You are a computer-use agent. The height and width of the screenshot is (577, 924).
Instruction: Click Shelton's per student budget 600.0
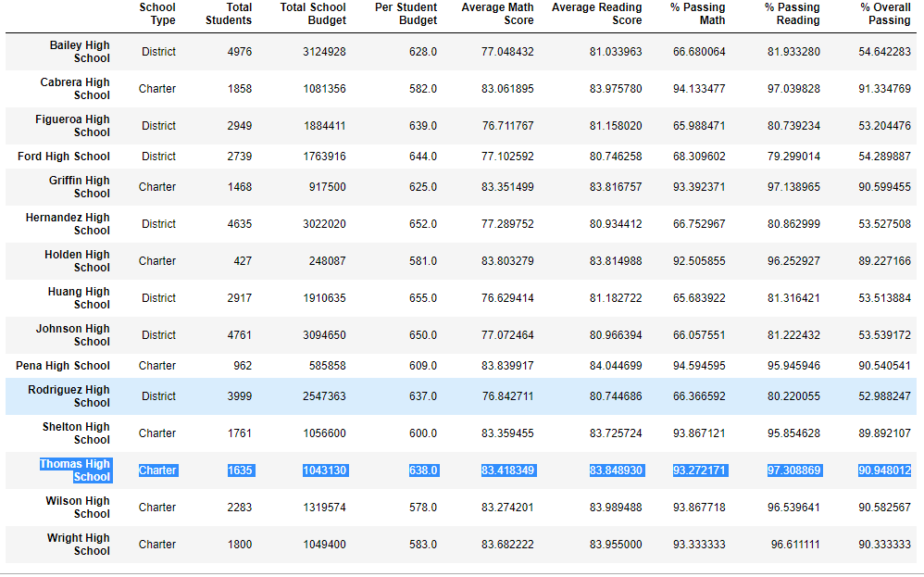tap(423, 433)
